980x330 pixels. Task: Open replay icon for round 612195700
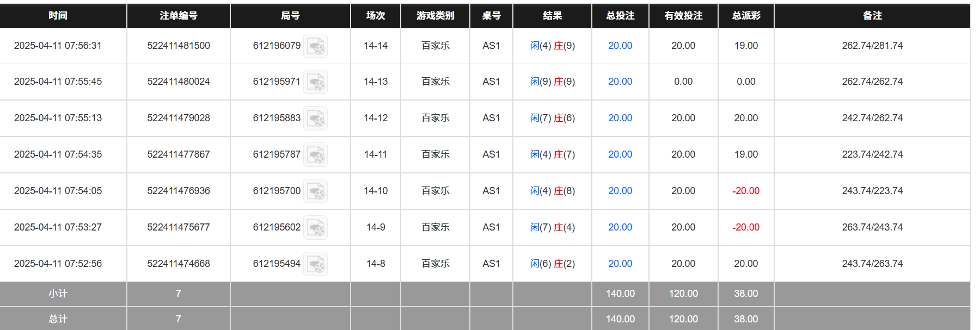[316, 191]
